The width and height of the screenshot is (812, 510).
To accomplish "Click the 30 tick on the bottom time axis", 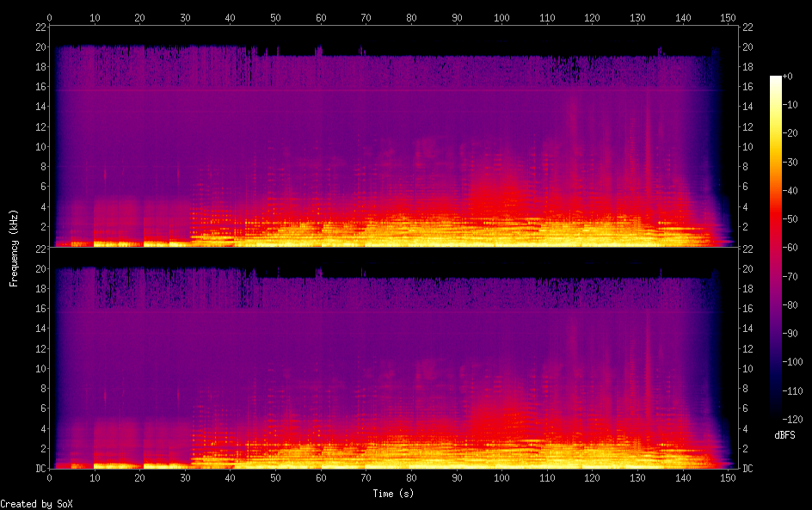I will point(185,476).
